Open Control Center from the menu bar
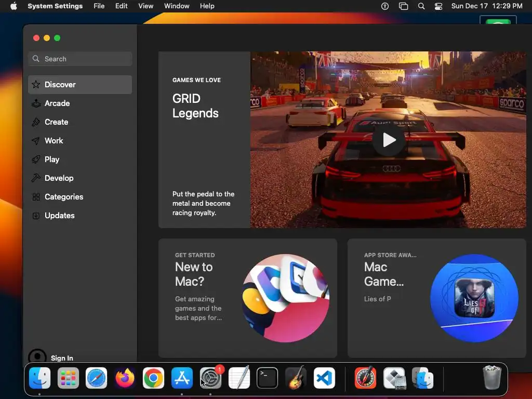The image size is (532, 399). tap(438, 6)
